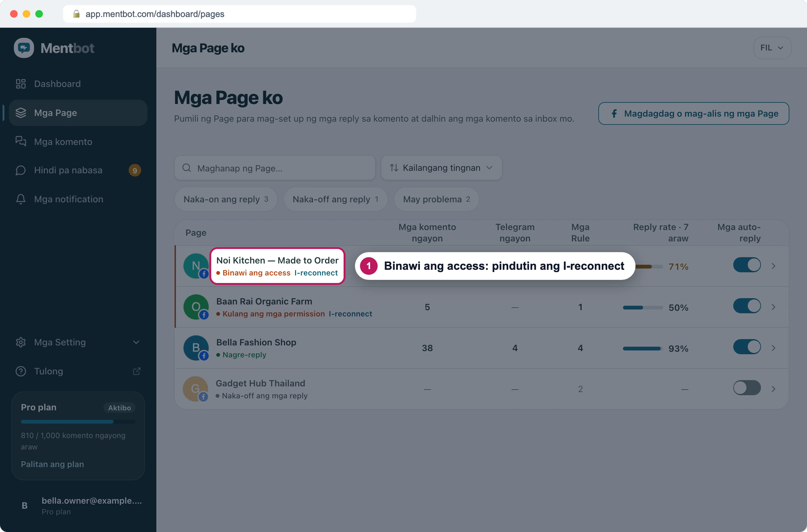The width and height of the screenshot is (807, 532).
Task: Open Noi Kitchen row chevron
Action: click(x=773, y=266)
